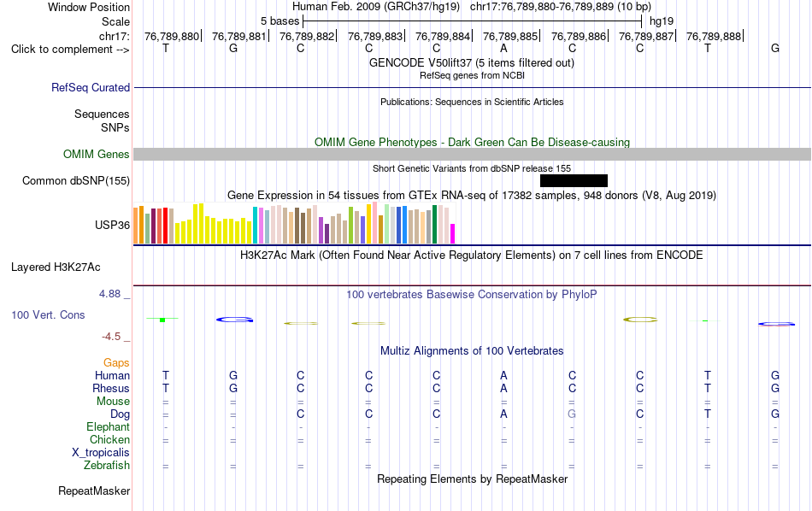Open Publications: Sequences in Scientific Articles title
Image resolution: width=812 pixels, height=511 pixels.
pos(472,102)
